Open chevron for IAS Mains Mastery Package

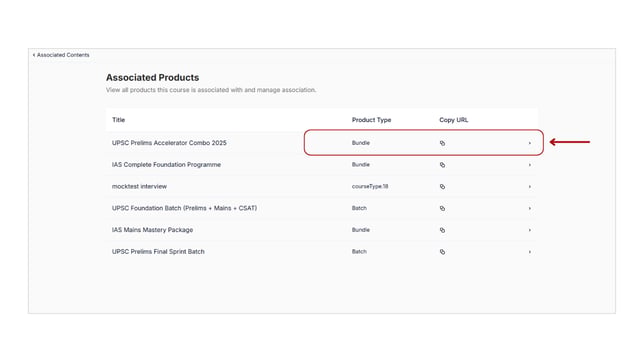(530, 230)
